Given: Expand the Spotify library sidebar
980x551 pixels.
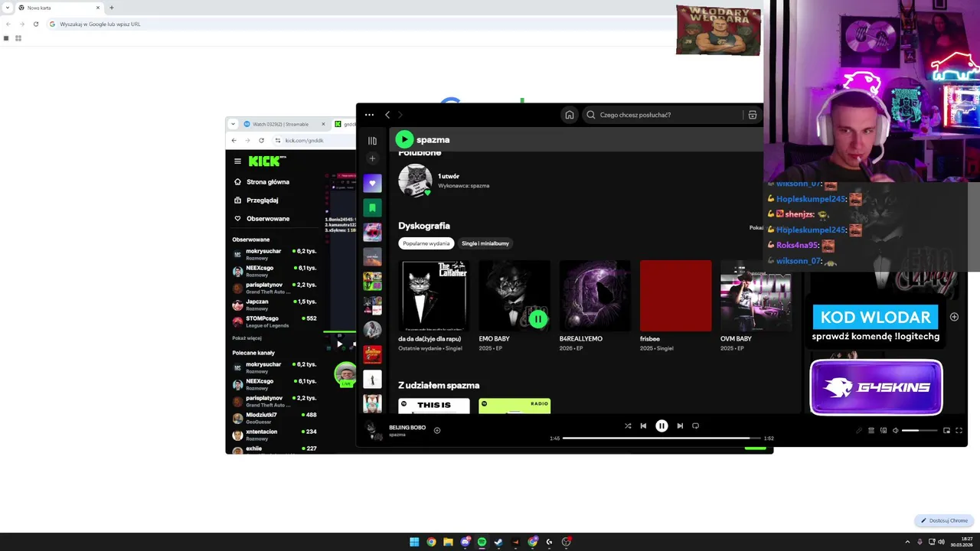Looking at the screenshot, I should [x=372, y=141].
